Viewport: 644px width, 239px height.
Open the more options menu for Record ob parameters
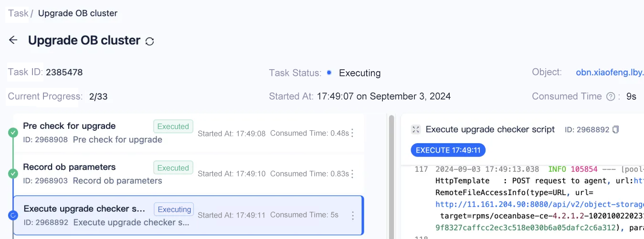353,174
